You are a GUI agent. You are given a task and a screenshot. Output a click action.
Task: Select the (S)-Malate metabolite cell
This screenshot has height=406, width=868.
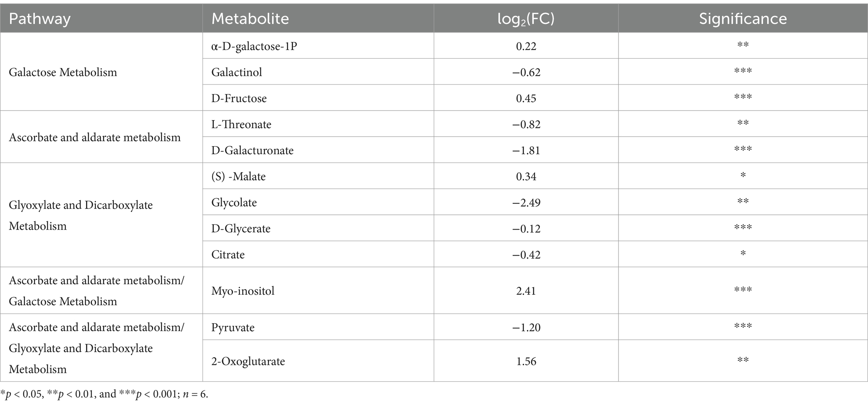coord(318,176)
